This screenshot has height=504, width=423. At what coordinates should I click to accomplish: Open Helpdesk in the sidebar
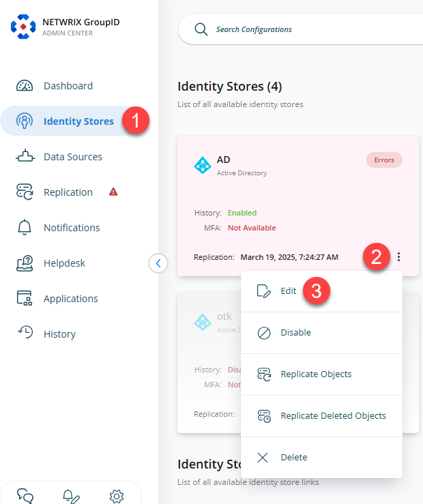pos(64,263)
